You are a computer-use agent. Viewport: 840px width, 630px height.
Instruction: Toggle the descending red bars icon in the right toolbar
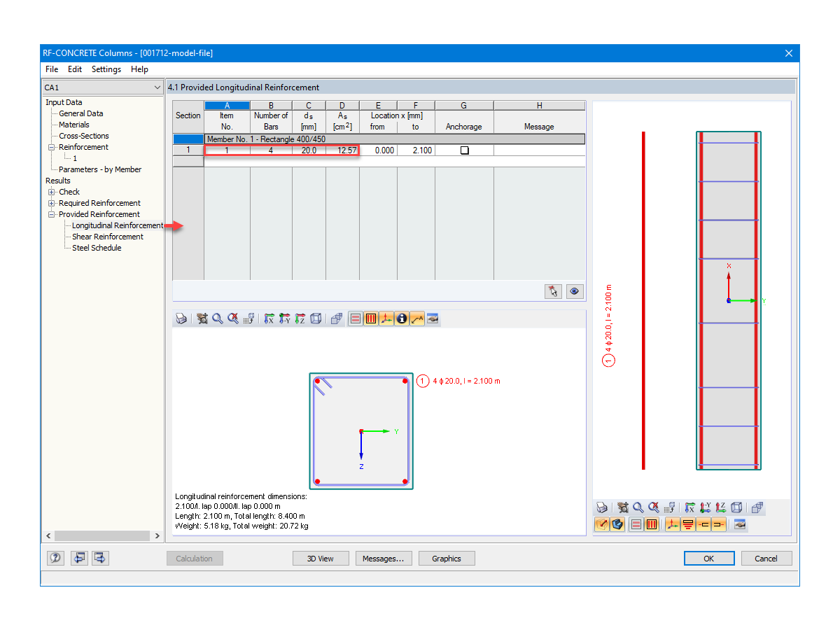point(688,524)
